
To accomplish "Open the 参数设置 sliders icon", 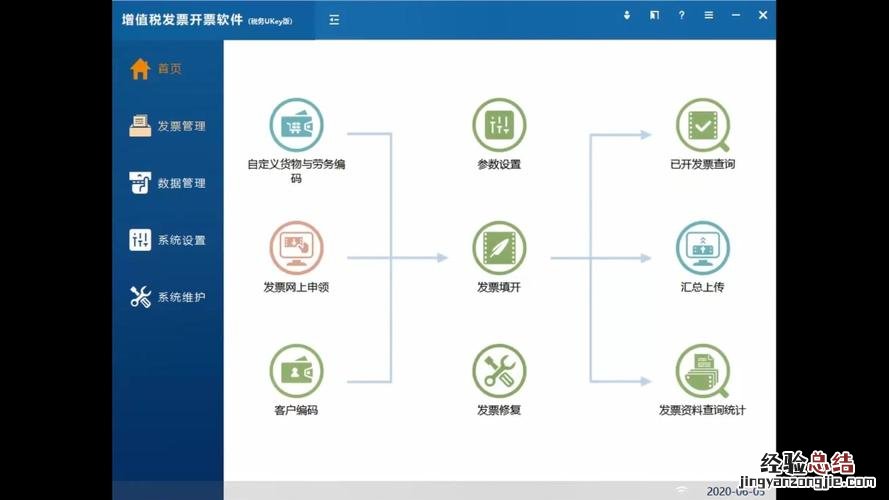I will click(x=499, y=125).
